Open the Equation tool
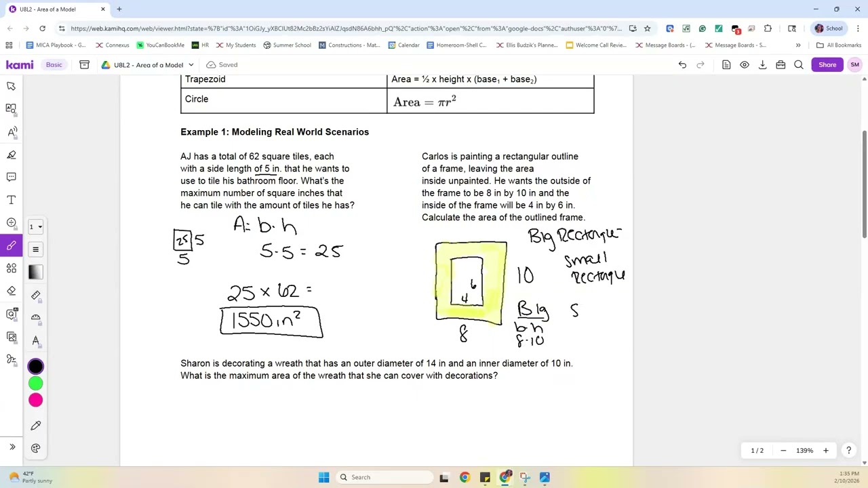This screenshot has height=488, width=868. tap(12, 222)
